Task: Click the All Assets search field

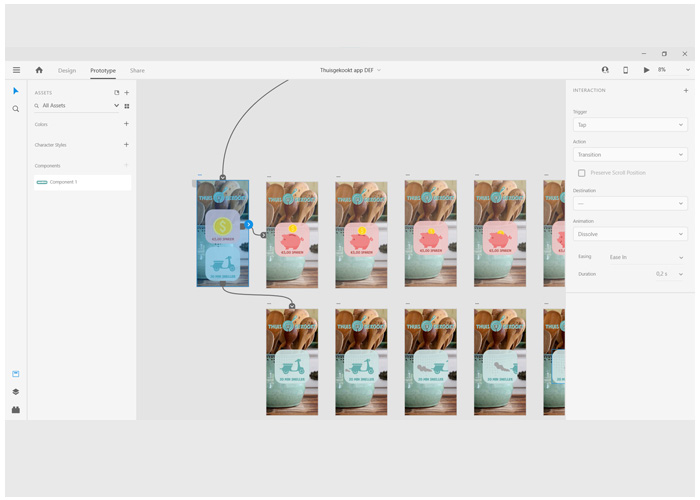Action: 74,106
